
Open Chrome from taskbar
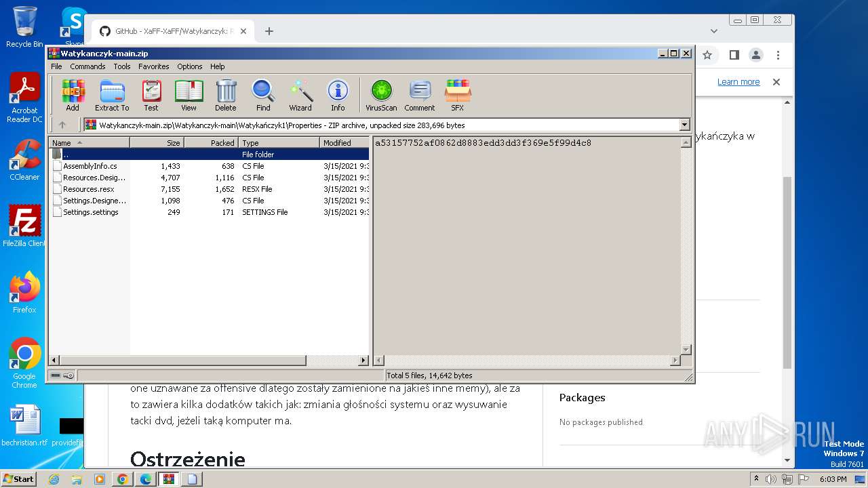(x=122, y=479)
